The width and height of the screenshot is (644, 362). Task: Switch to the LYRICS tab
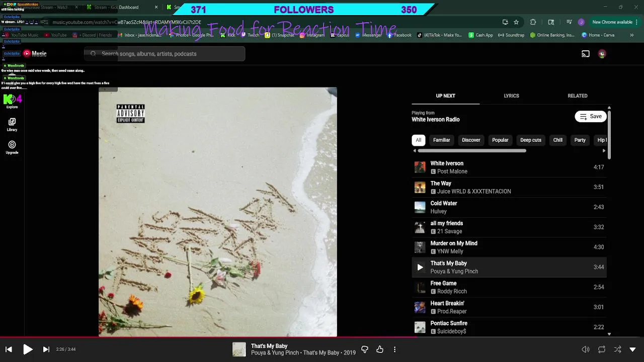click(511, 96)
